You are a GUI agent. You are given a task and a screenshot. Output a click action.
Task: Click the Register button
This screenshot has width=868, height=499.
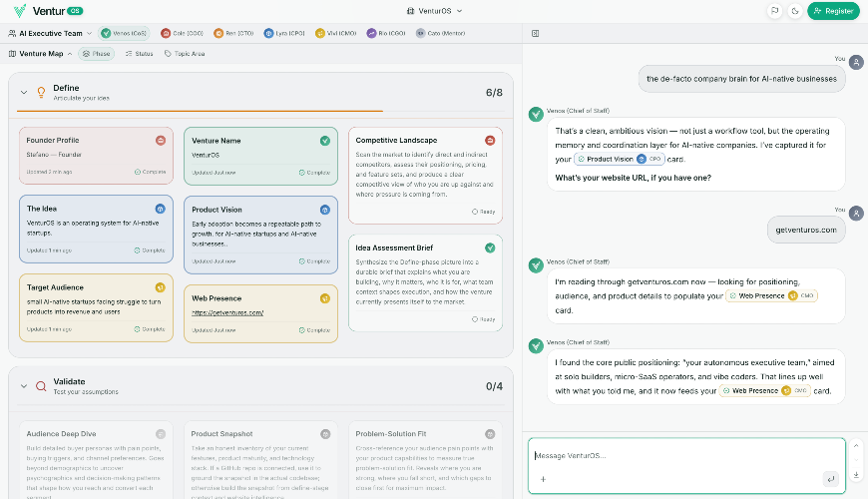833,11
